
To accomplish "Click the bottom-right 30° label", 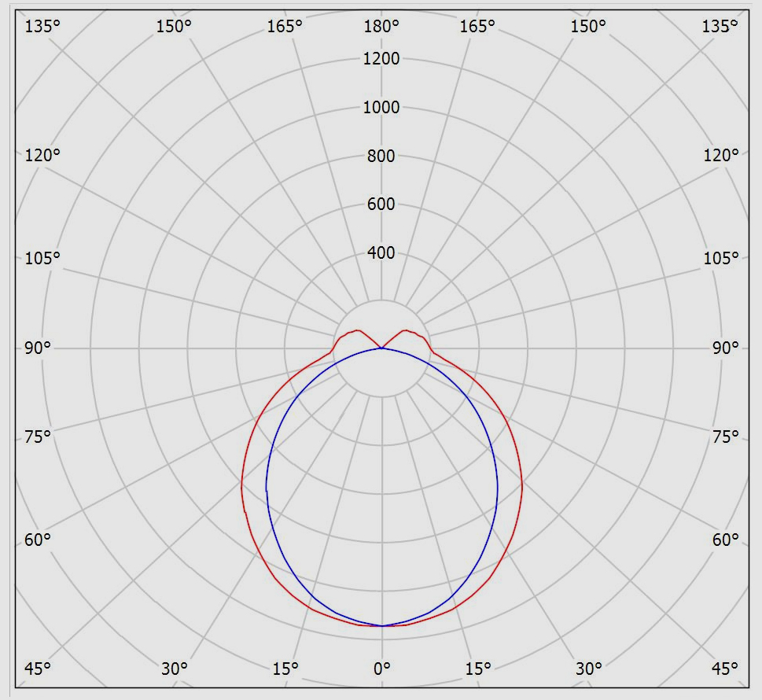I will click(x=588, y=669).
